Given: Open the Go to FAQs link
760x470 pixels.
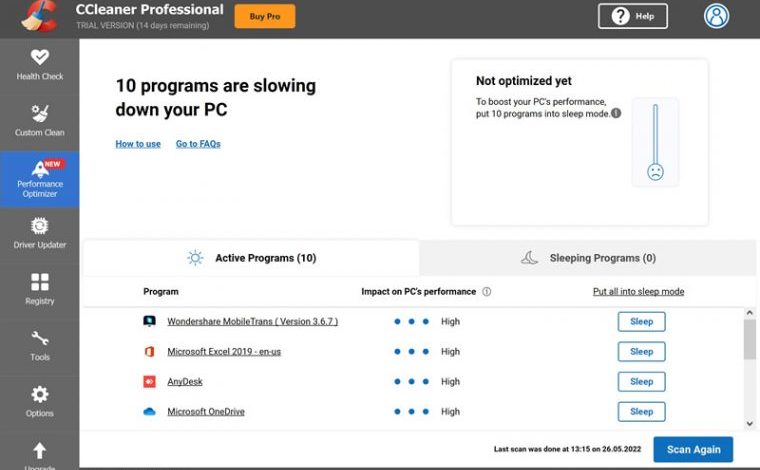Looking at the screenshot, I should click(198, 144).
